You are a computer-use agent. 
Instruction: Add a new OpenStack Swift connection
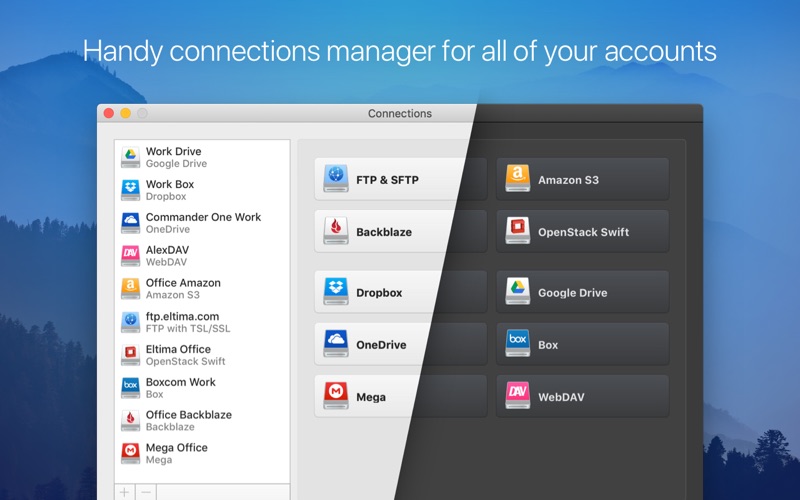[582, 231]
